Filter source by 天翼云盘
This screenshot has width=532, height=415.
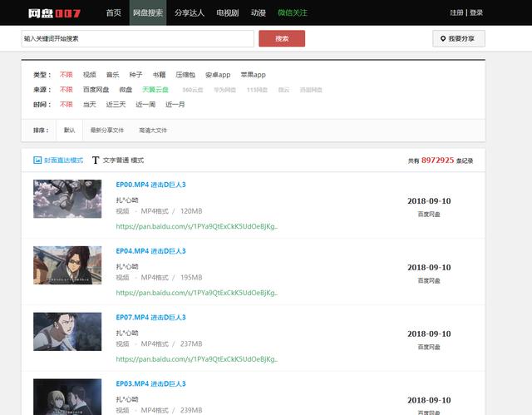(x=155, y=90)
